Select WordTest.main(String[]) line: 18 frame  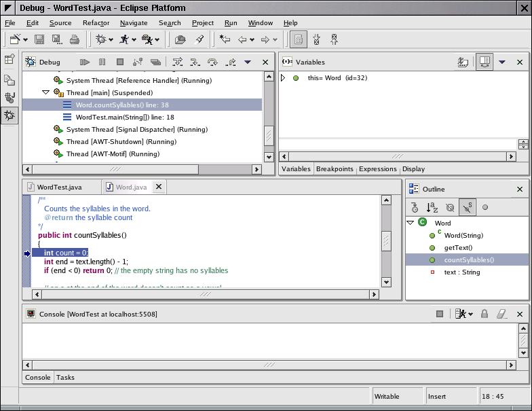tap(125, 118)
